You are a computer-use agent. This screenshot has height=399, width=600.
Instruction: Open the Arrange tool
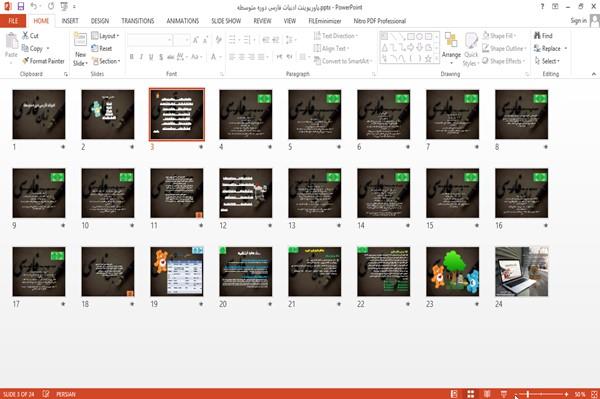[451, 49]
